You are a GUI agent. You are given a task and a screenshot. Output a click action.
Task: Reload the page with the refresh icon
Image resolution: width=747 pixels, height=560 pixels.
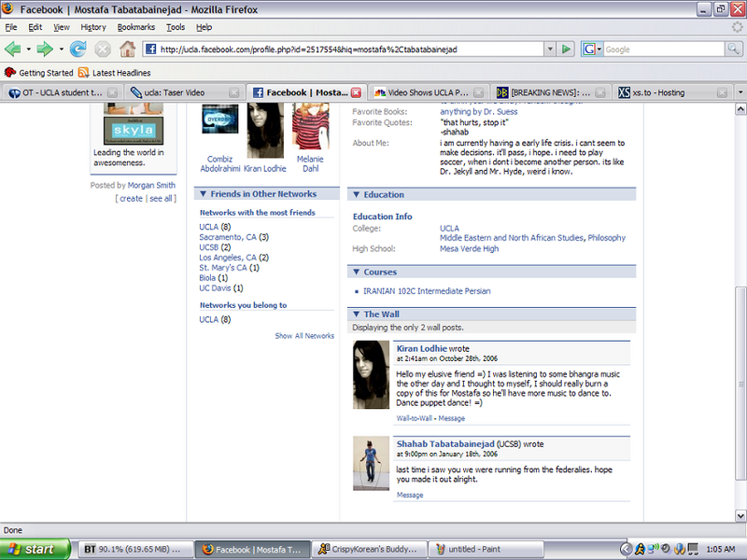(x=78, y=49)
